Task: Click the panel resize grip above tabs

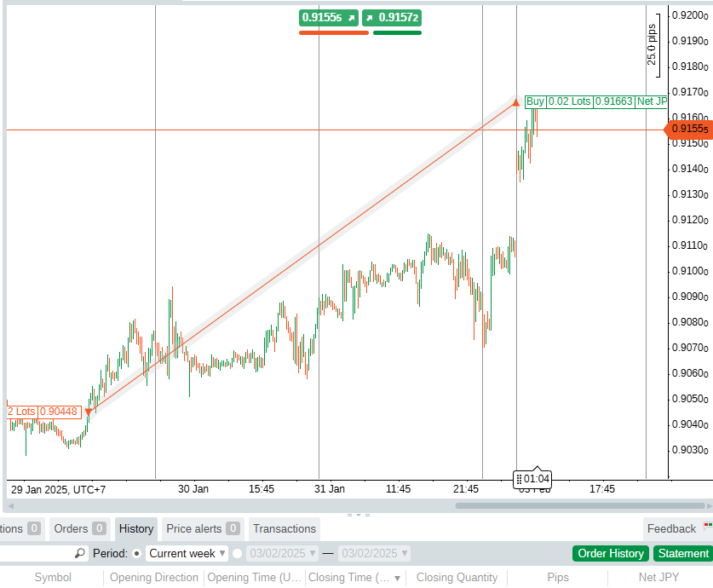Action: (357, 515)
